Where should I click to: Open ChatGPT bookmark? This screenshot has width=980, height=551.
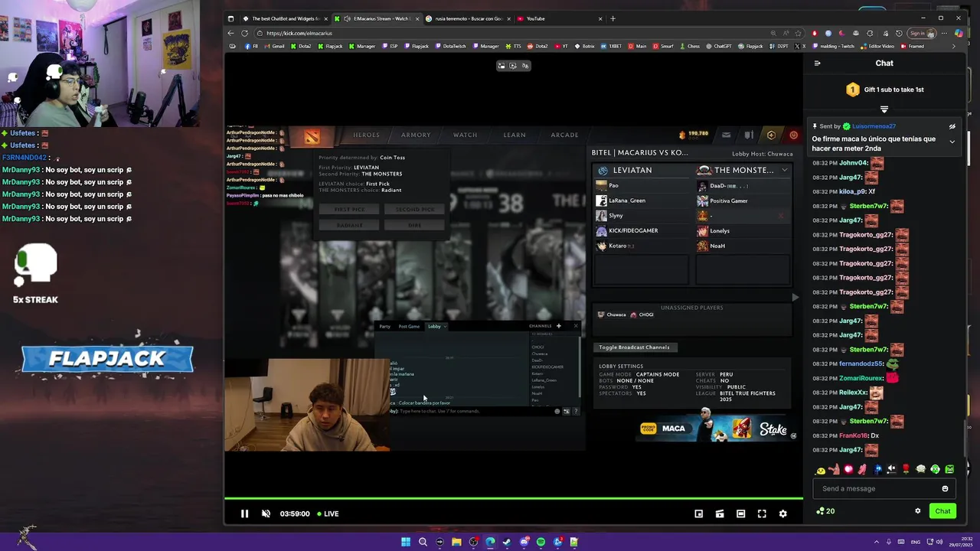coord(718,46)
